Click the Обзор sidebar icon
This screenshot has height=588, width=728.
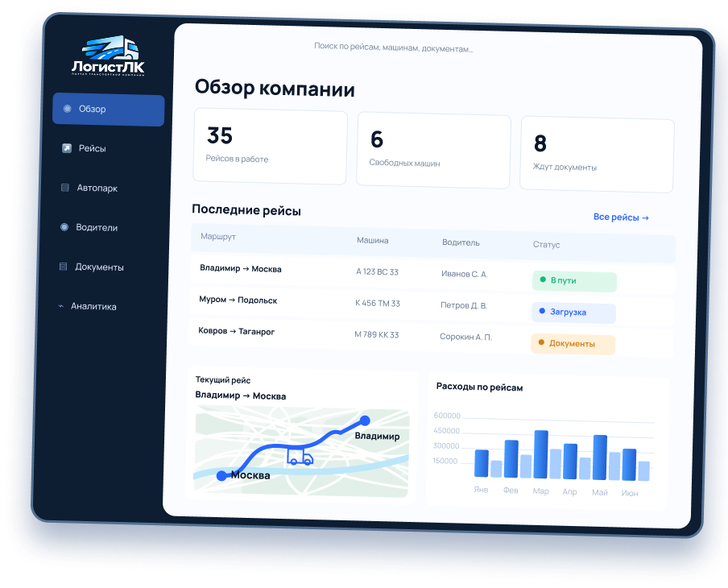click(x=68, y=109)
